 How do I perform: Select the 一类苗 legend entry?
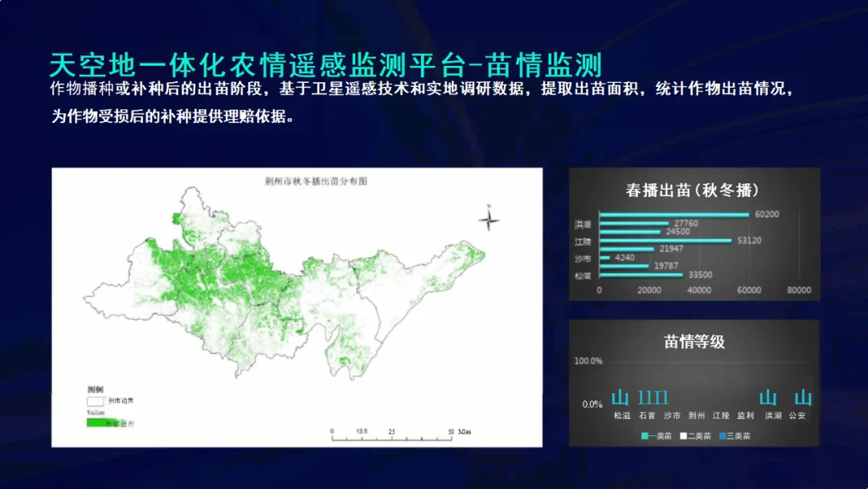point(657,436)
